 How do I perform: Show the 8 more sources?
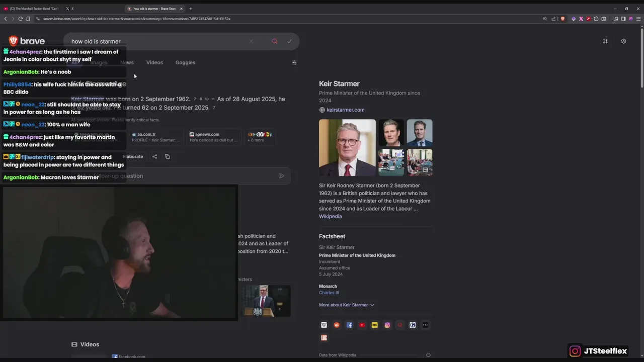[260, 137]
